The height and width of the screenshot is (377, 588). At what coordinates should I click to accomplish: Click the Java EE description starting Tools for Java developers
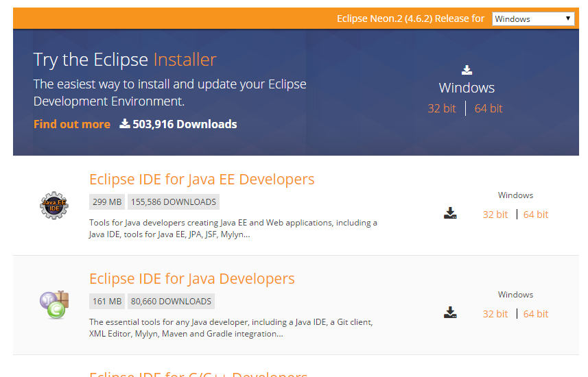233,228
